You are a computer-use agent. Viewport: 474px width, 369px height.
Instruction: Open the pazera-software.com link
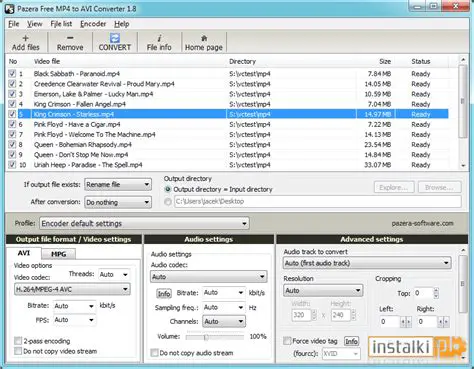coord(422,223)
